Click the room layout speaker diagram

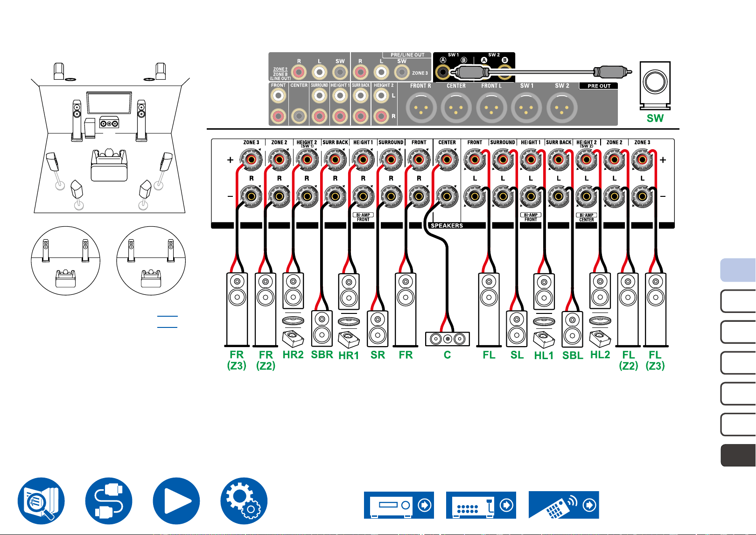point(110,138)
